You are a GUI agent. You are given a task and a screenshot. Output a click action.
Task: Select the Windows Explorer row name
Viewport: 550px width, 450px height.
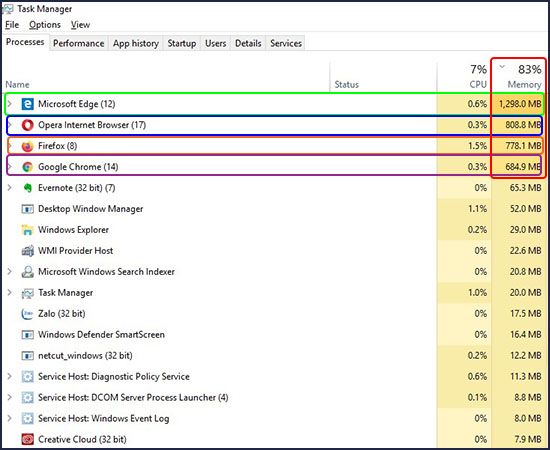[x=73, y=230]
